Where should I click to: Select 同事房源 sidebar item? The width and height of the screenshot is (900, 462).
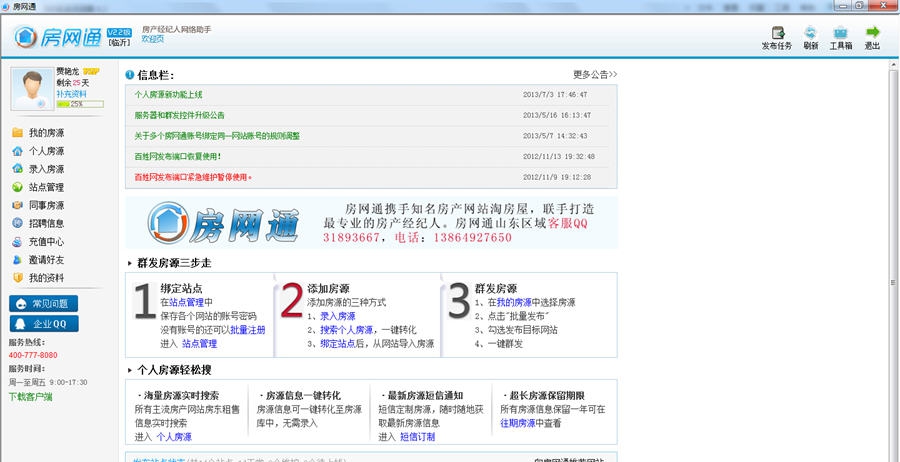[x=46, y=205]
